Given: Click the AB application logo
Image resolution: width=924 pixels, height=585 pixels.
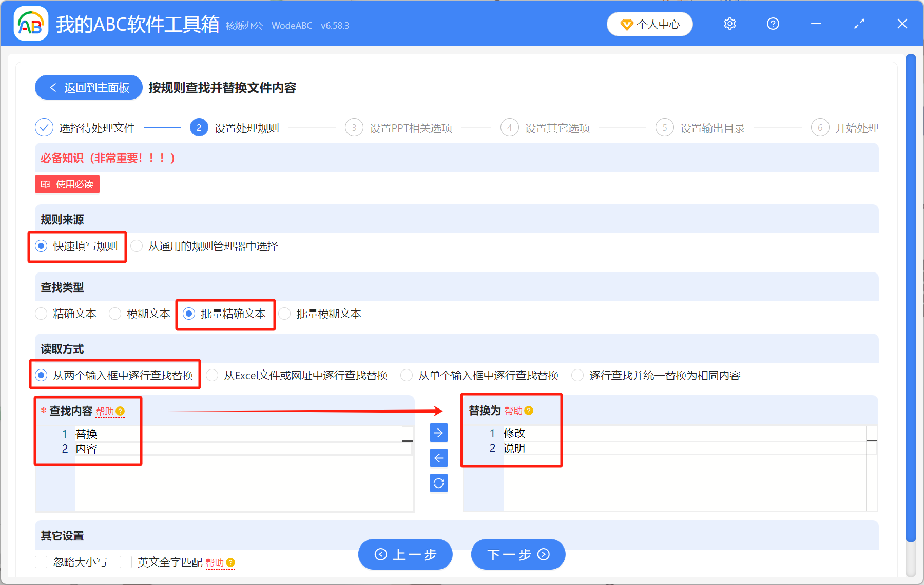Looking at the screenshot, I should 31,24.
